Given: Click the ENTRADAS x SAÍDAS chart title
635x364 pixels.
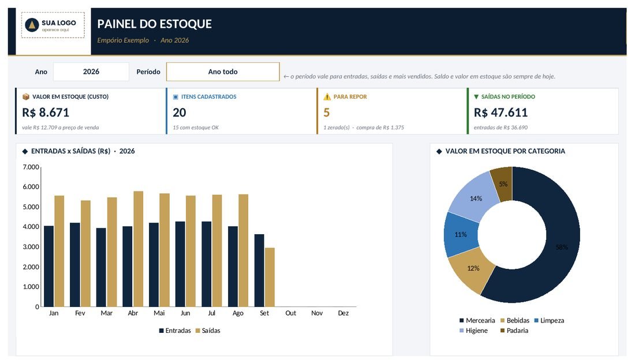Looking at the screenshot, I should point(83,152).
